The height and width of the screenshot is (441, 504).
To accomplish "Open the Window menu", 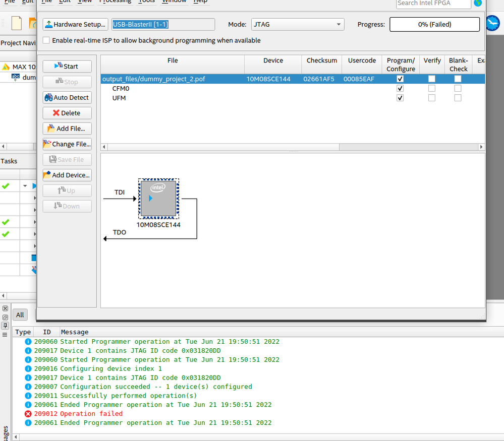I will [174, 2].
